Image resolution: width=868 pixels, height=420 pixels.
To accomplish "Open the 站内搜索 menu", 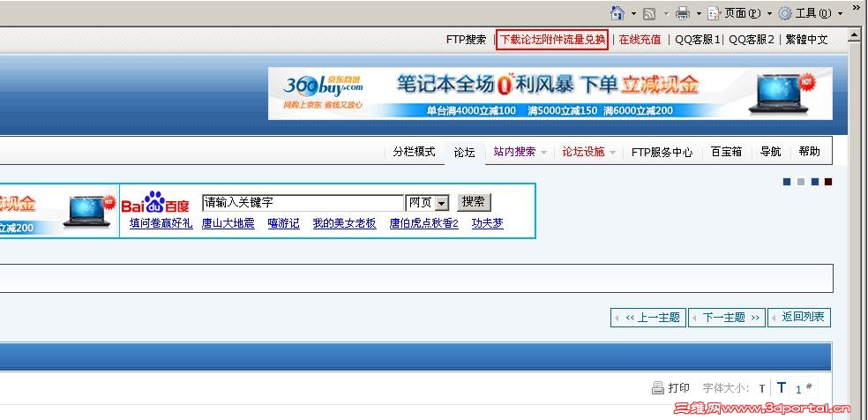I will pos(514,152).
